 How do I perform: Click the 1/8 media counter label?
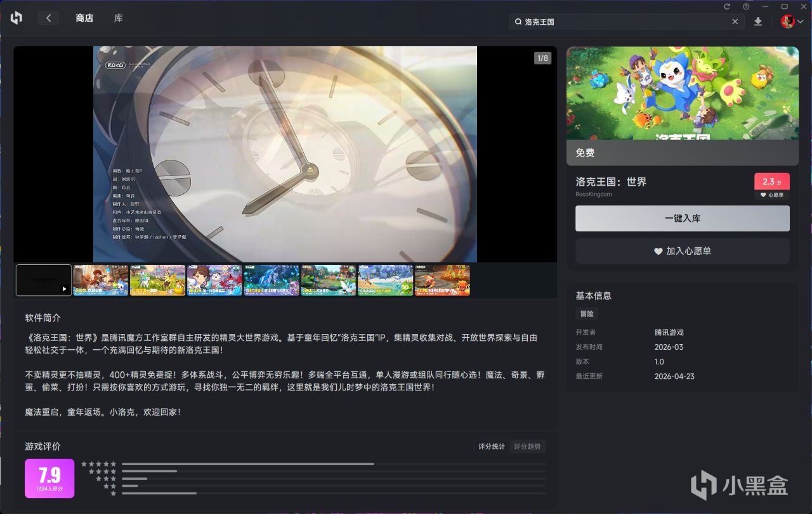pos(543,58)
